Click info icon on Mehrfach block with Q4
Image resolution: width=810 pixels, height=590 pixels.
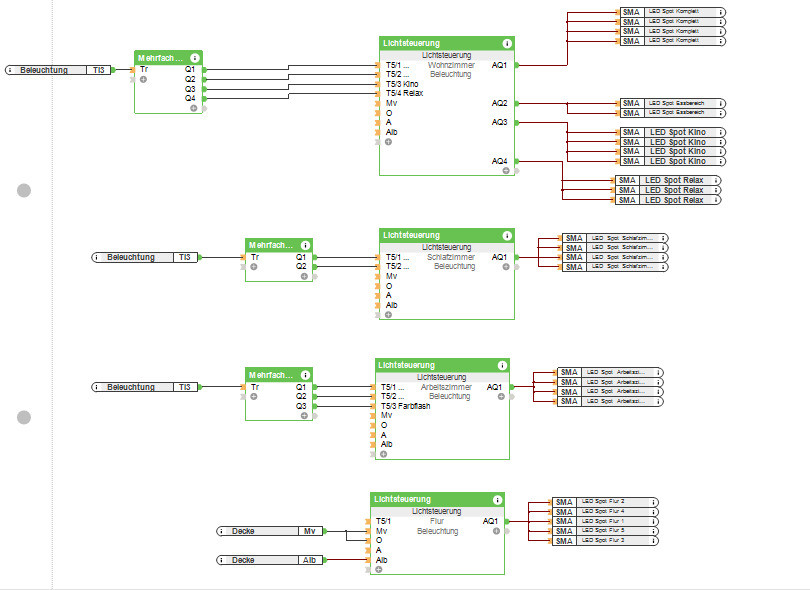coord(195,58)
